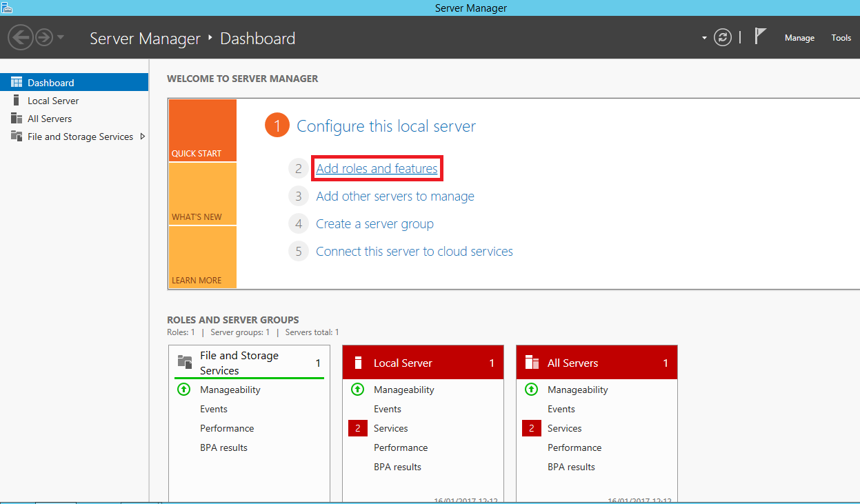Click Services in the All Servers tile

(x=565, y=428)
